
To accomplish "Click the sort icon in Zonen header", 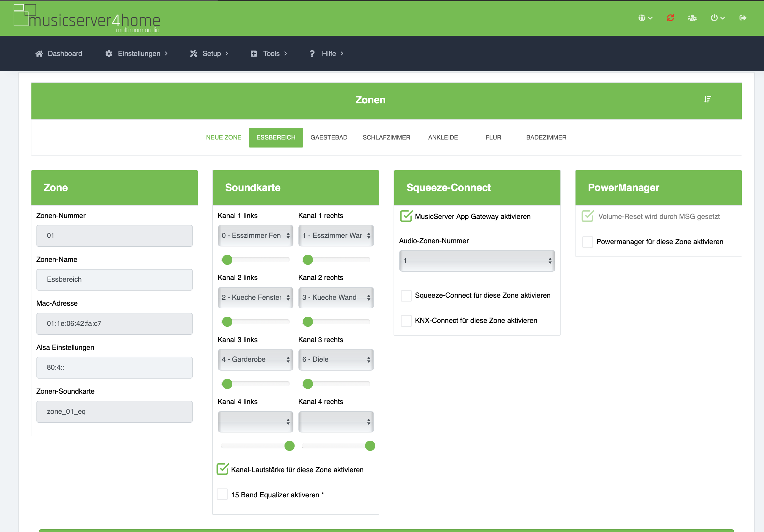I will click(707, 100).
